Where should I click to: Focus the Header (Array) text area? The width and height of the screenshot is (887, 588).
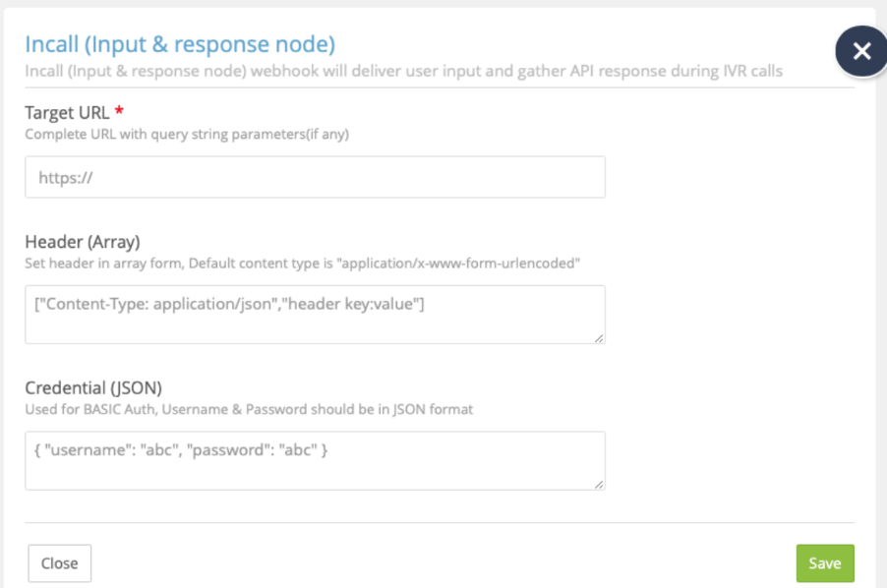315,315
